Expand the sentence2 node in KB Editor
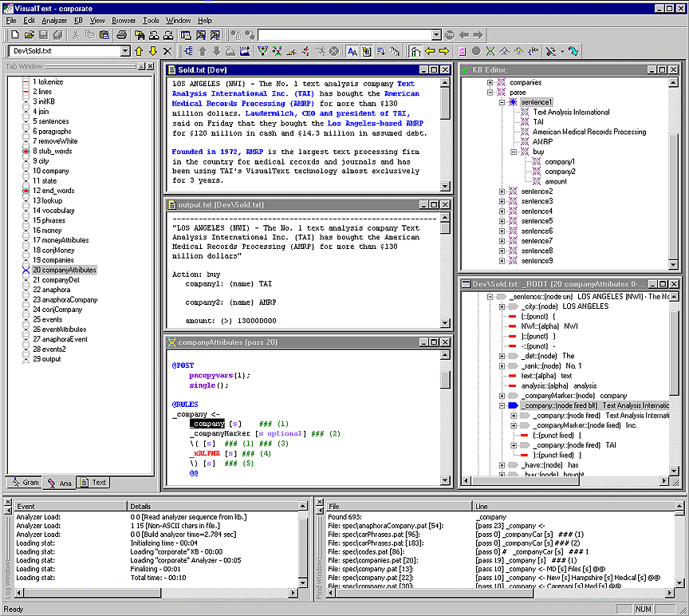 [502, 192]
